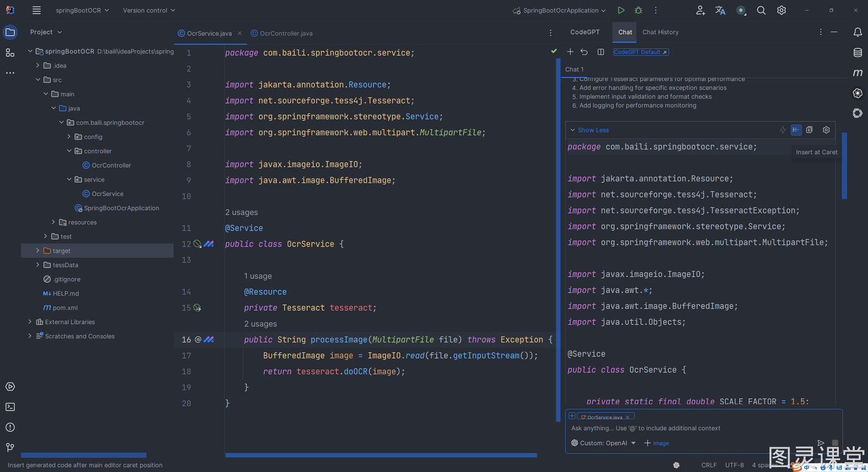
Task: Change CRLF line separator in status bar
Action: pos(709,465)
